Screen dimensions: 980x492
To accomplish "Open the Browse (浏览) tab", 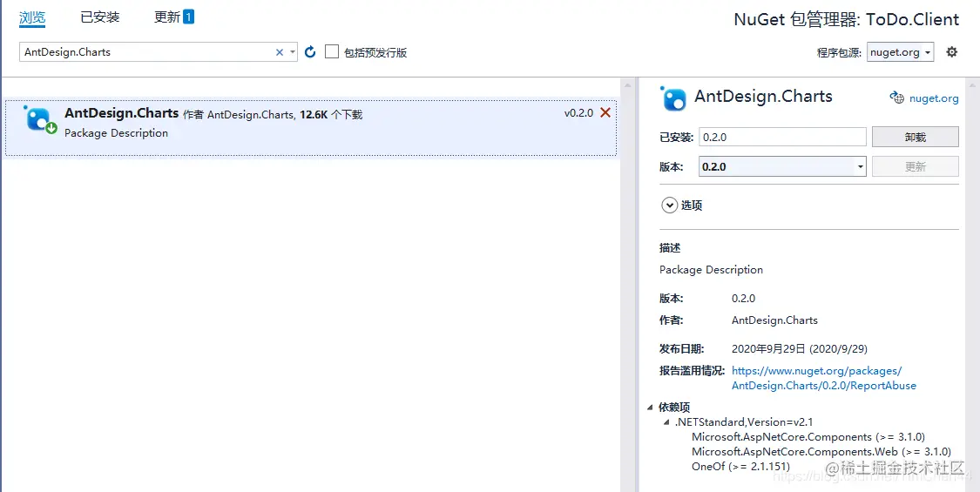I will click(x=32, y=17).
